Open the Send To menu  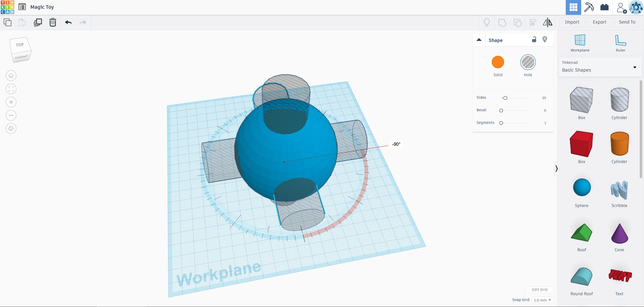click(x=627, y=22)
